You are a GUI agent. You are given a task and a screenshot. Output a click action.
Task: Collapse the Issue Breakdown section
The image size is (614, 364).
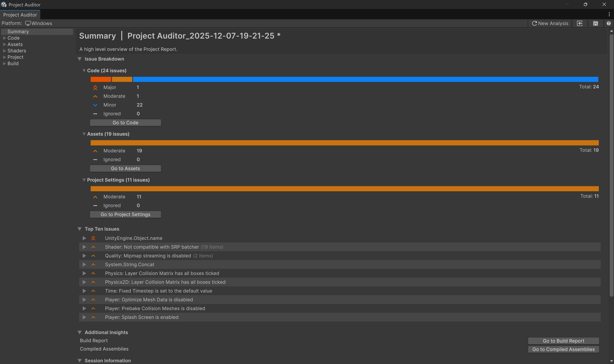click(x=80, y=59)
